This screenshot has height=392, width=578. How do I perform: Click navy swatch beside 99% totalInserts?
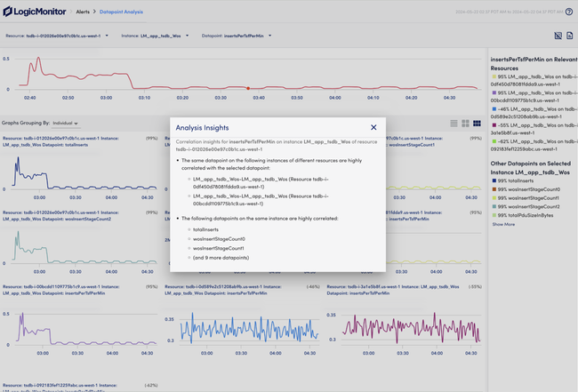point(494,180)
